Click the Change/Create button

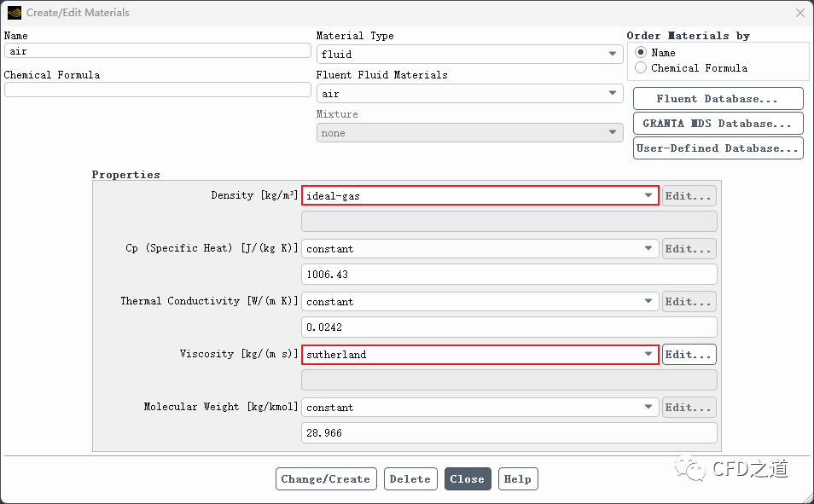(325, 479)
